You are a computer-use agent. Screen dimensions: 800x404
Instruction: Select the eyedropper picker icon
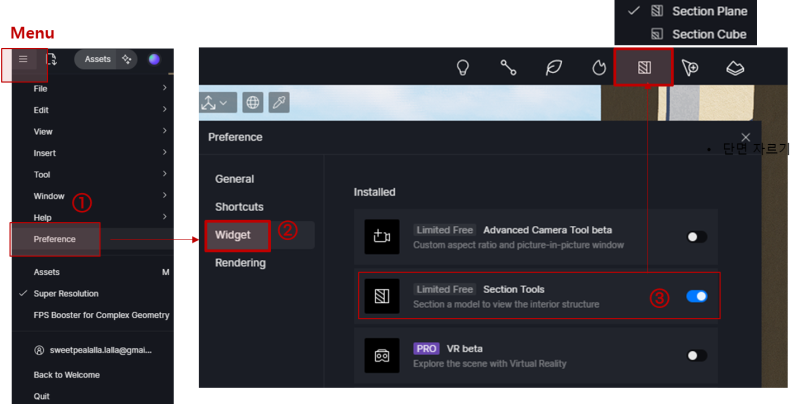point(279,103)
